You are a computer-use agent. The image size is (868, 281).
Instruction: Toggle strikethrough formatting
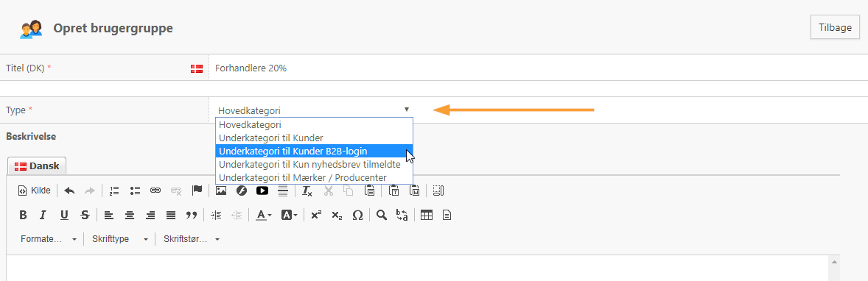[x=85, y=216]
